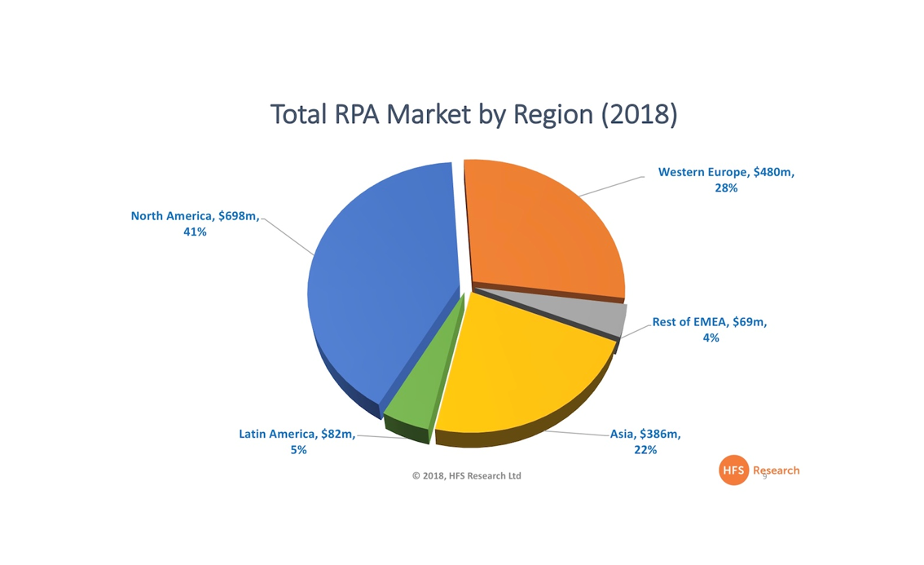Click the North America, $698m, 41% data label
This screenshot has width=924, height=565.
(x=195, y=224)
